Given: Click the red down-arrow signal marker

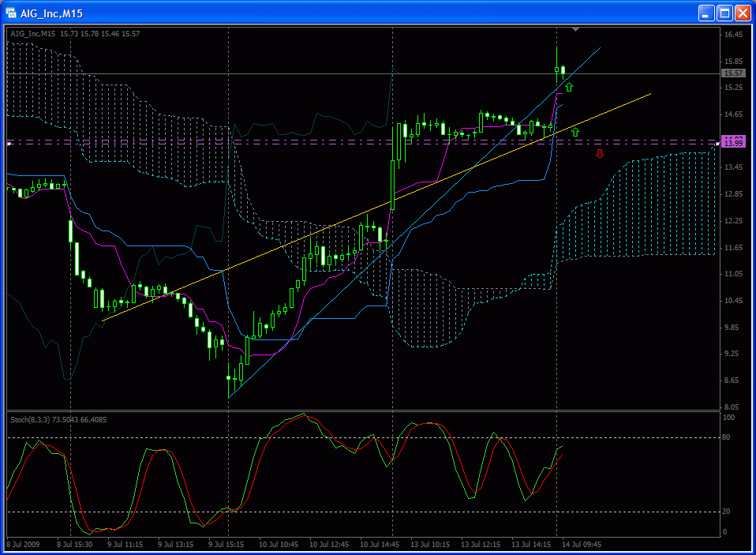Looking at the screenshot, I should click(x=600, y=154).
